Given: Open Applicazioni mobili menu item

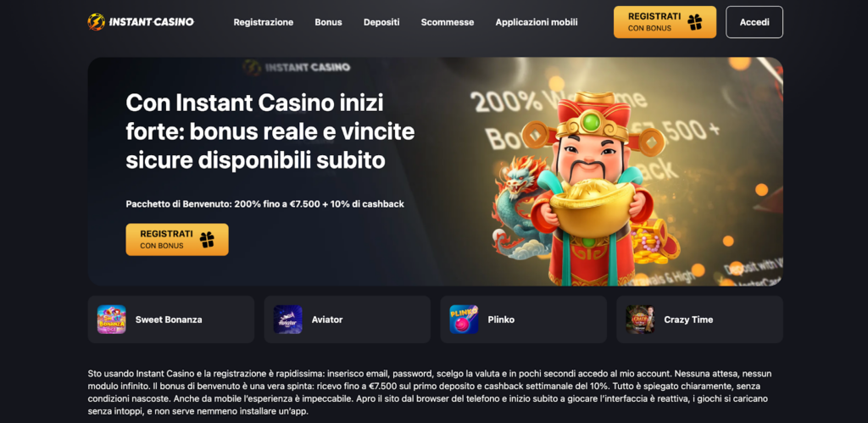Looking at the screenshot, I should tap(537, 22).
